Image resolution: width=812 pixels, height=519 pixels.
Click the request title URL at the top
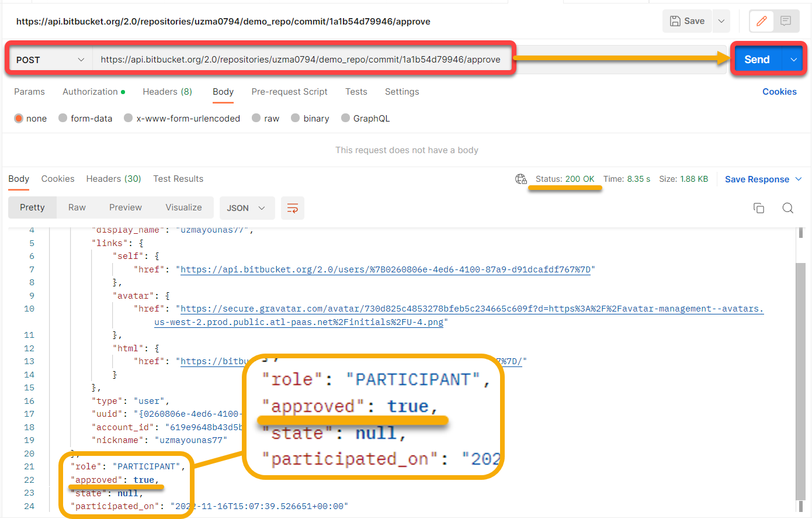click(x=223, y=22)
